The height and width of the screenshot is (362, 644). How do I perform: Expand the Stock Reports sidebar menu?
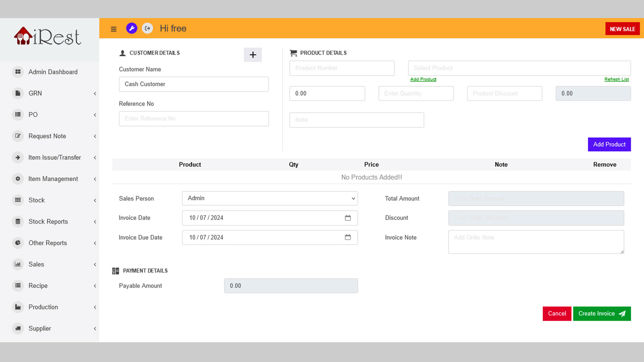(48, 222)
